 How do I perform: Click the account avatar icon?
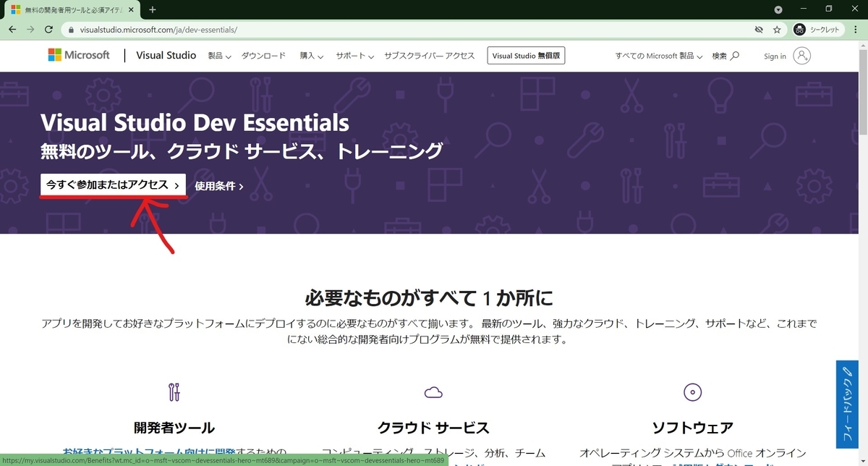pos(801,56)
